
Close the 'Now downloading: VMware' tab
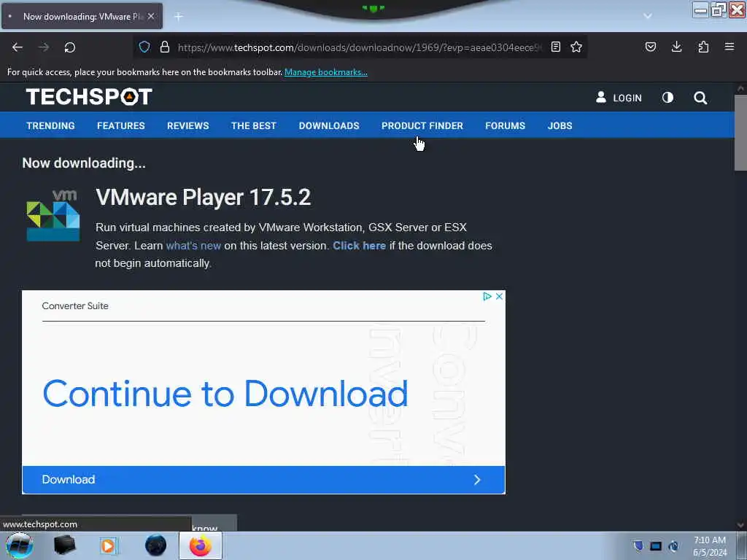click(151, 16)
